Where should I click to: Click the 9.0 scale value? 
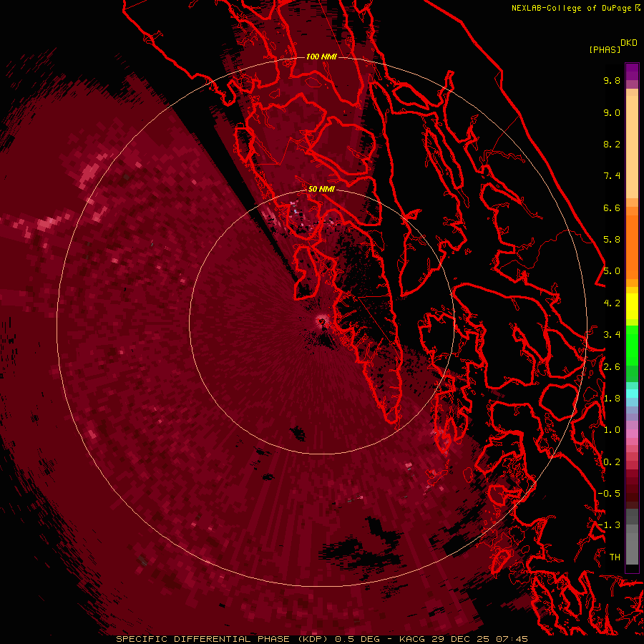[x=612, y=112]
